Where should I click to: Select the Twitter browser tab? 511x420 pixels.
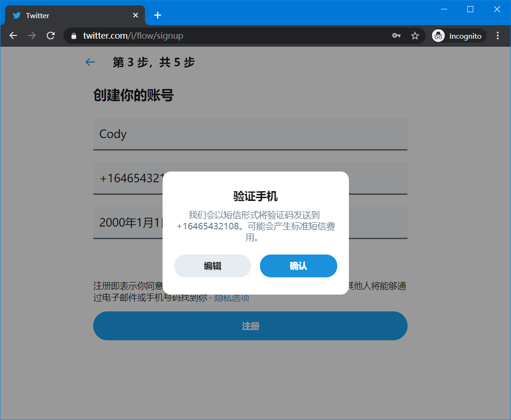75,15
